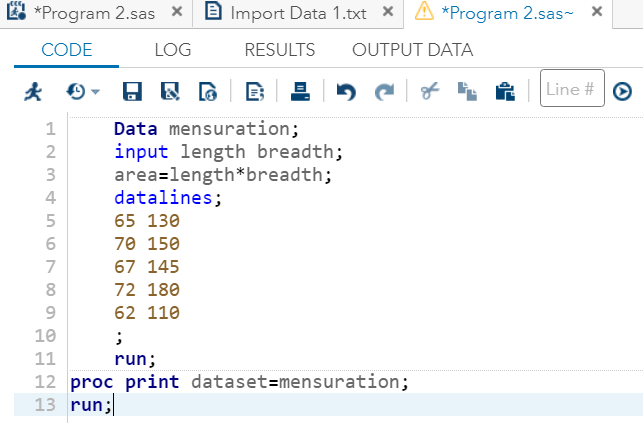Copy selected code icon

click(x=467, y=91)
